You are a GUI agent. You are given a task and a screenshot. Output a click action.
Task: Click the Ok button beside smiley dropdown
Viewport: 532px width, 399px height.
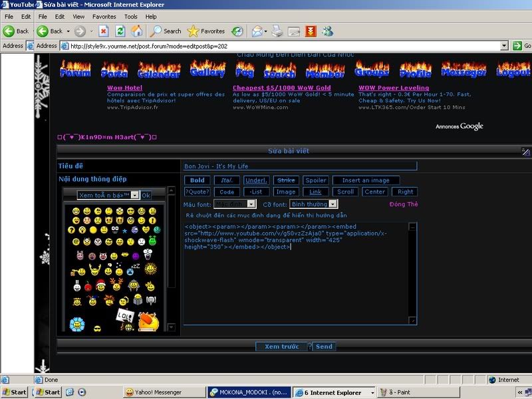[146, 195]
